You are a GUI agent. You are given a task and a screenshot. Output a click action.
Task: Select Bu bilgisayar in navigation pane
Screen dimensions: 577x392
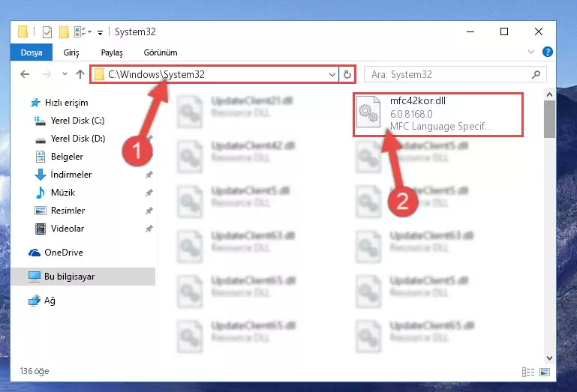coord(83,277)
